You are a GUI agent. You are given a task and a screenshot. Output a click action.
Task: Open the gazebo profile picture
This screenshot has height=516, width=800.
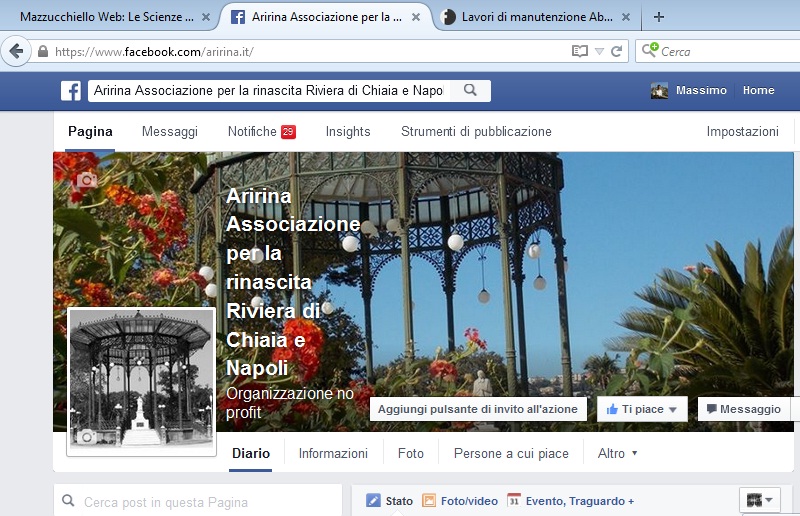141,381
